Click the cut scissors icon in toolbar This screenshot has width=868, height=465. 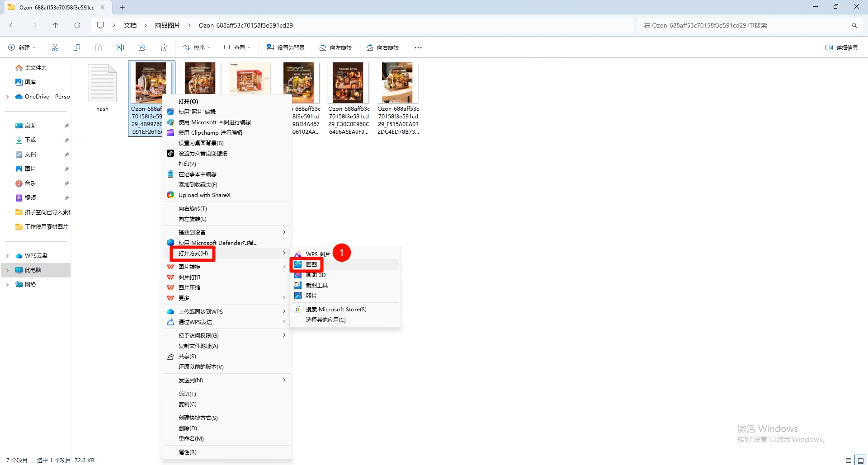(55, 47)
